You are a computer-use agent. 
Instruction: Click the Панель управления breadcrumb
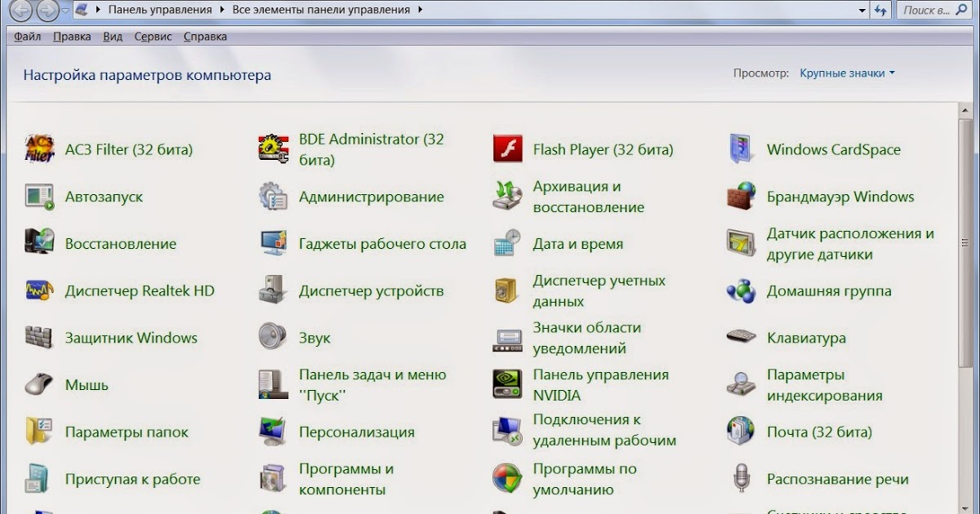tap(159, 11)
